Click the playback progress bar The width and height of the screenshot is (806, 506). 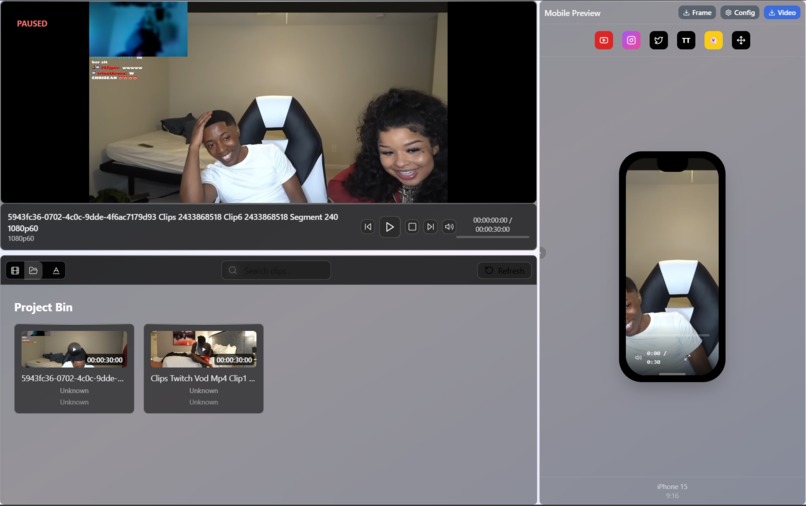point(492,237)
